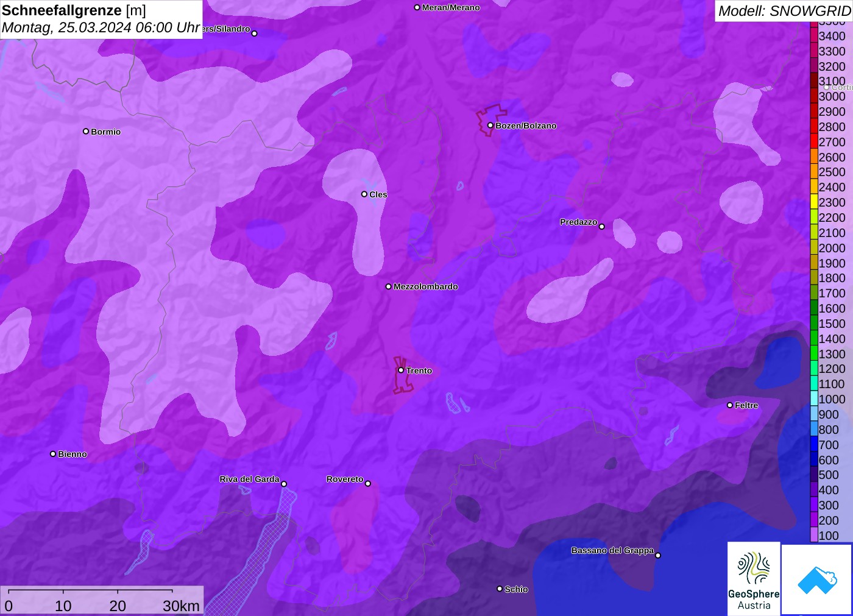Pick the 600 m legend color swatch
The image size is (853, 616).
[814, 459]
